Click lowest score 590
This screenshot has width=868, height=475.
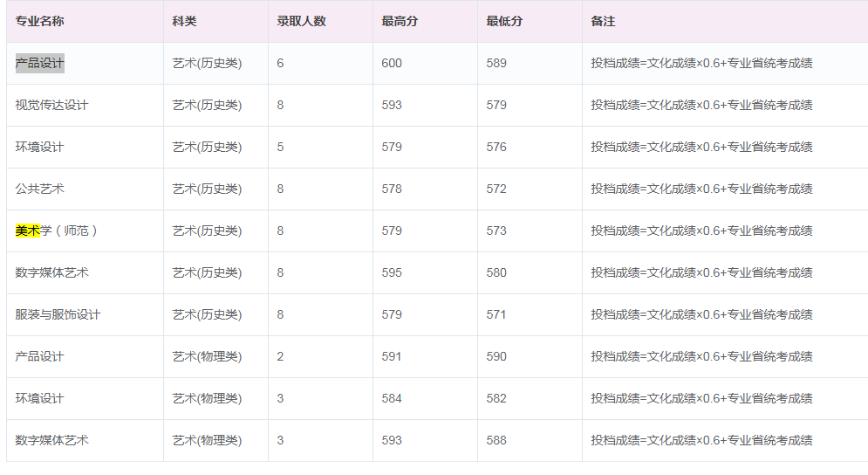(496, 356)
